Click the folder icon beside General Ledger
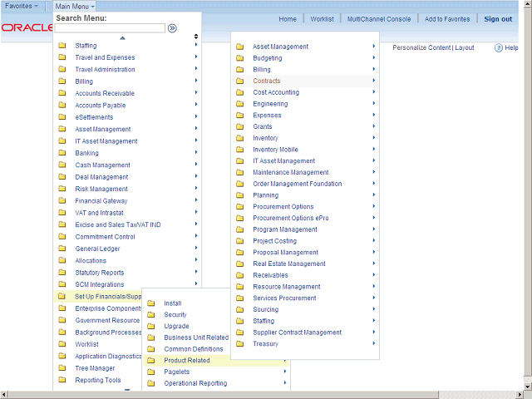 click(x=62, y=249)
